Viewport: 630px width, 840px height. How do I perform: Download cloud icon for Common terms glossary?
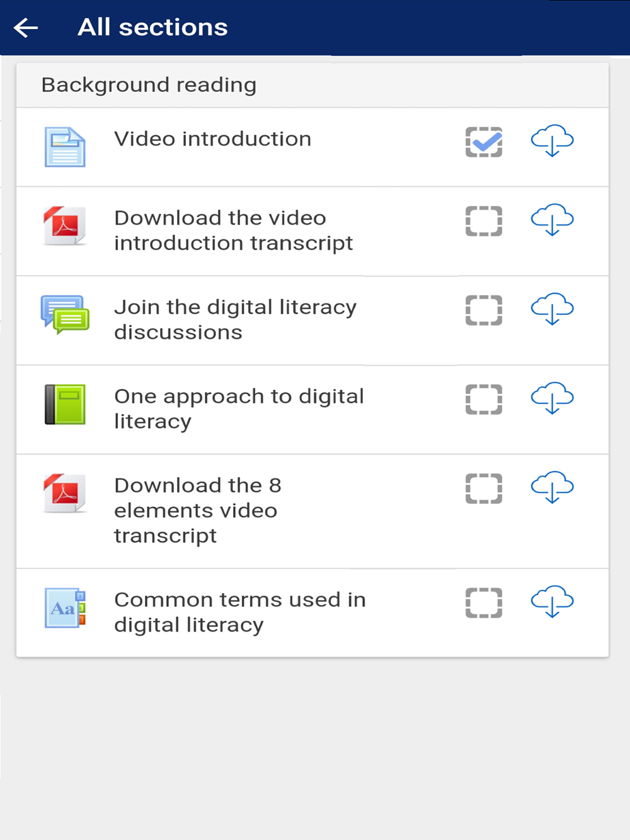552,602
